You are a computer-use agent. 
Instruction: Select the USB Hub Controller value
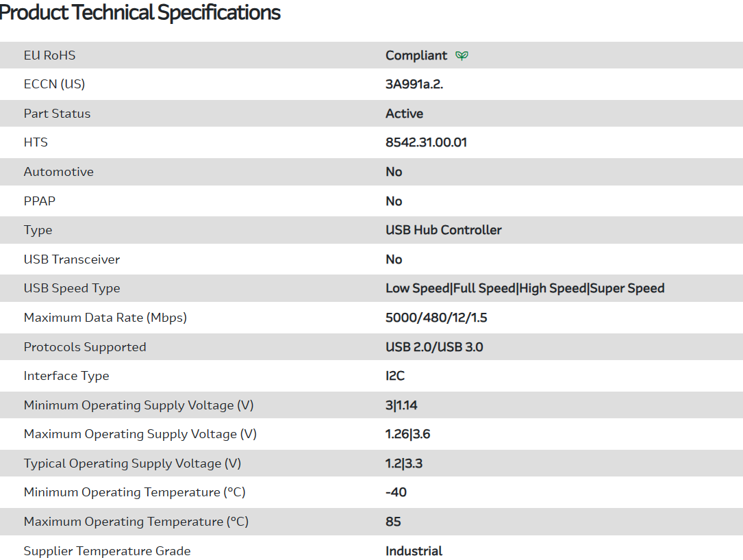pos(443,230)
